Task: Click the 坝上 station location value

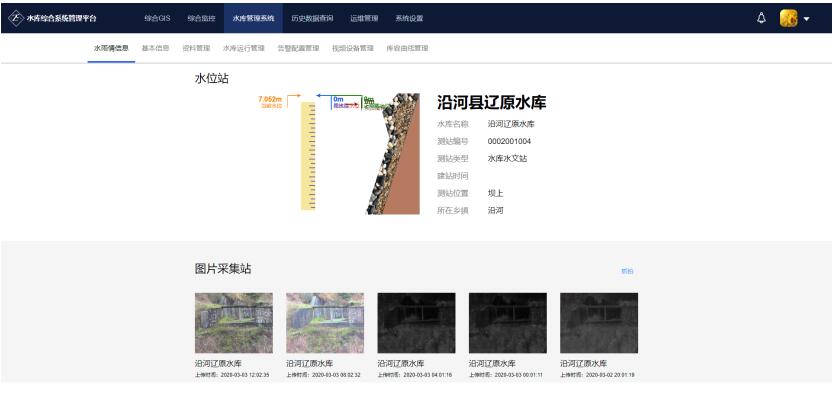Action: click(x=495, y=193)
